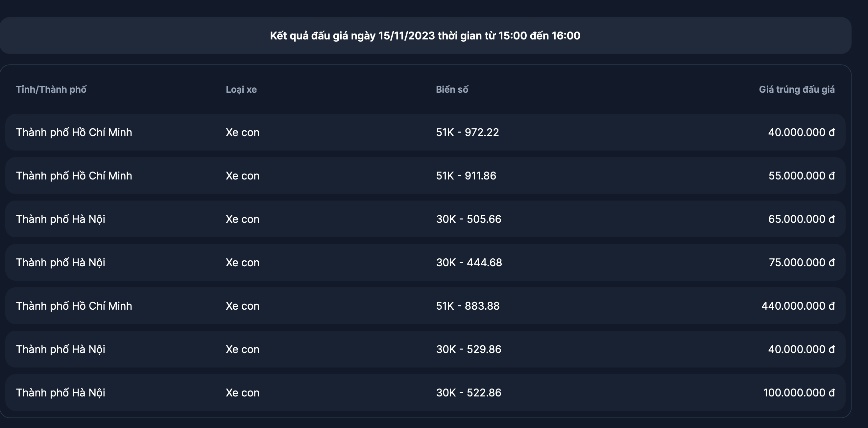Click plate number 30K - 529.86
The image size is (868, 428).
[469, 349]
